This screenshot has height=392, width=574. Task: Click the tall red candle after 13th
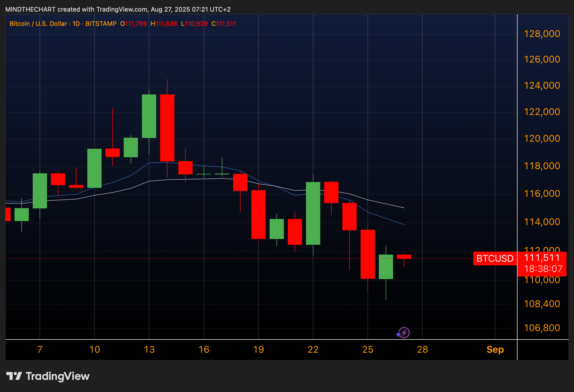[x=167, y=128]
